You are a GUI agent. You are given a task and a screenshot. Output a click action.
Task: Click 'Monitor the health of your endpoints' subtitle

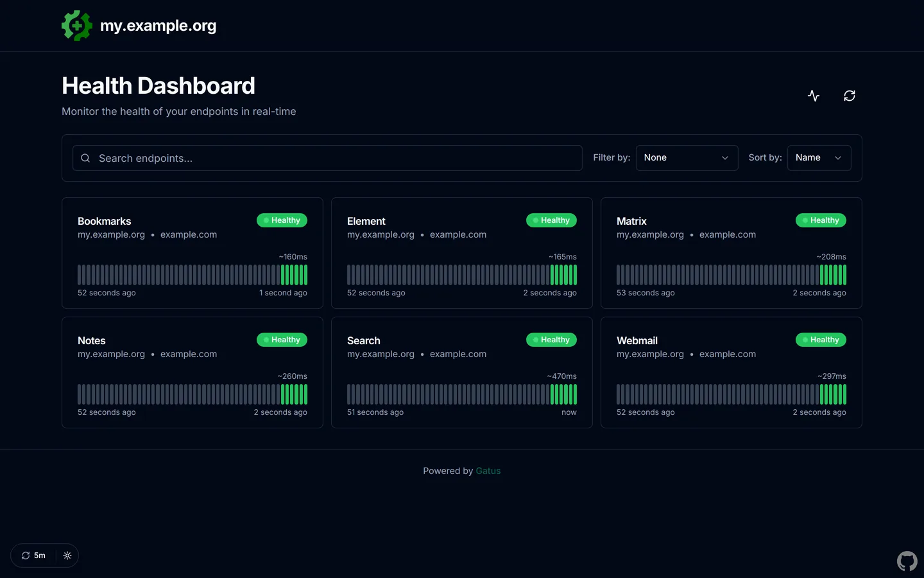179,112
